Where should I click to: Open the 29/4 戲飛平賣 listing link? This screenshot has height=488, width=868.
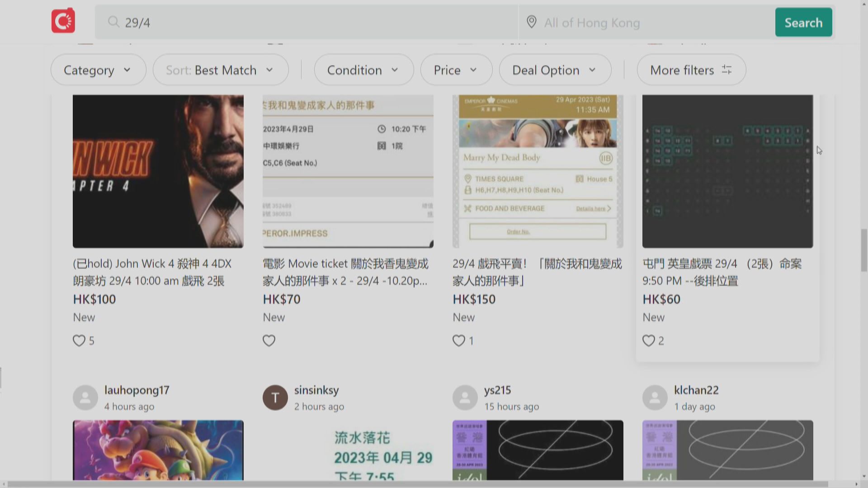coord(537,272)
